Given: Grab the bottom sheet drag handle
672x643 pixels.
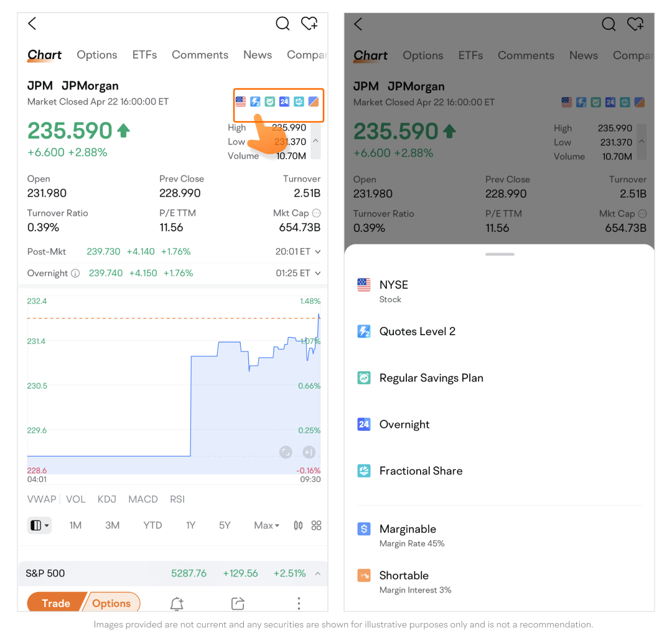Looking at the screenshot, I should [500, 254].
